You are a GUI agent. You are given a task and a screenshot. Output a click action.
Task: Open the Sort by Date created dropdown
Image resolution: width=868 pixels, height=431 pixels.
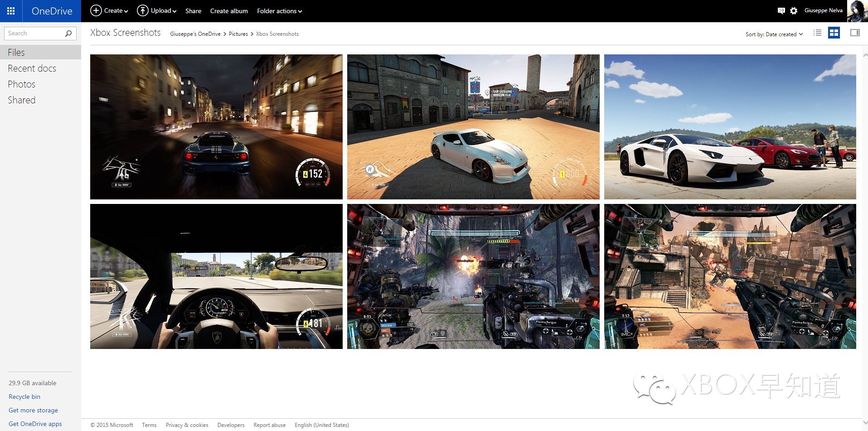pos(774,34)
